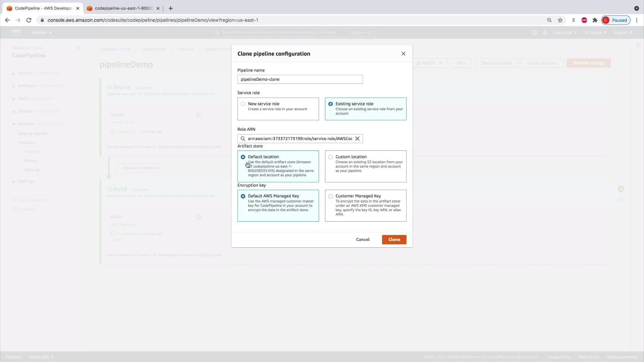Open Cookie preferences in footer
Viewport: 644px width, 362px height.
click(622, 357)
